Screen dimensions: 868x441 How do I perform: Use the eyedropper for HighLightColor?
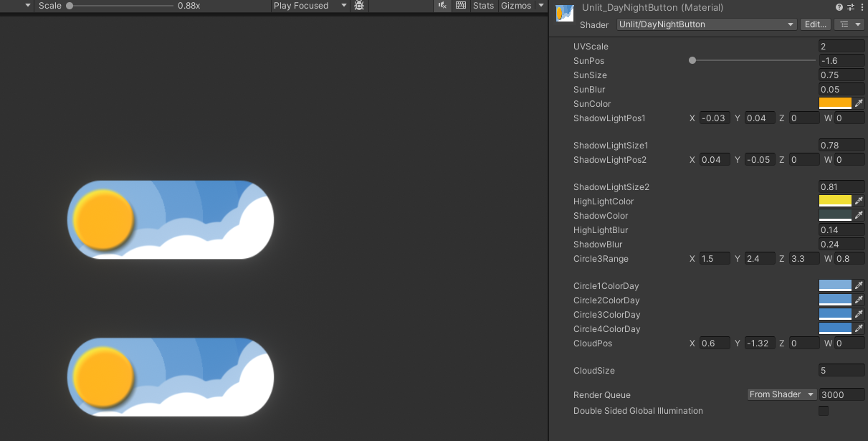pyautogui.click(x=859, y=201)
